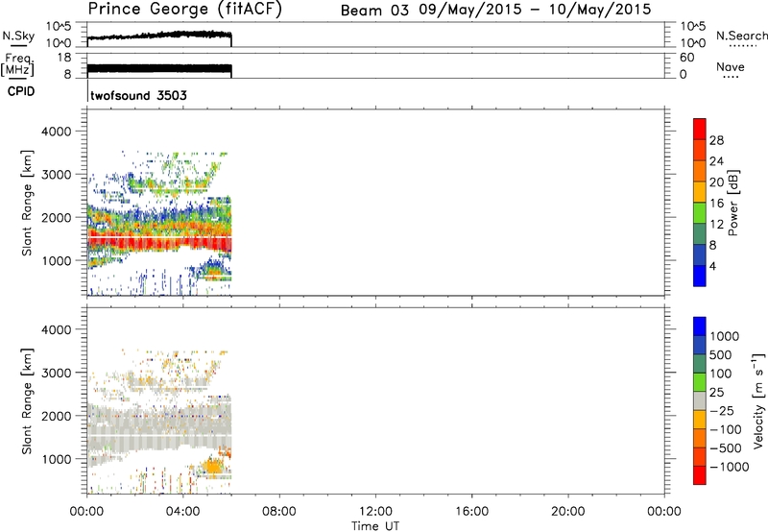The width and height of the screenshot is (768, 532).
Task: Click the grey swatch on Velocity color bar
Action: tap(700, 400)
